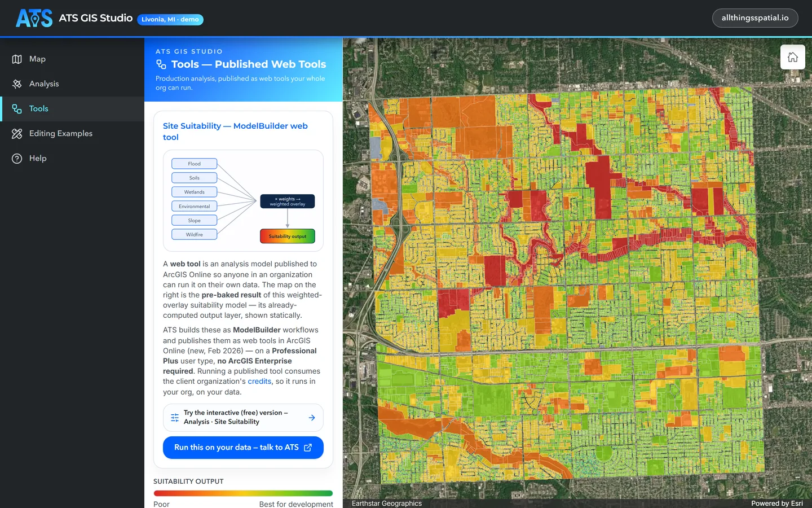Click the Livonia, MI demo badge
The image size is (812, 508).
pos(170,20)
